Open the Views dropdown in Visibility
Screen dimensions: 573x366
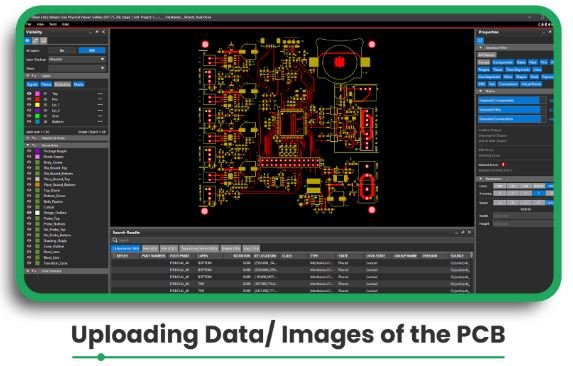tap(77, 68)
